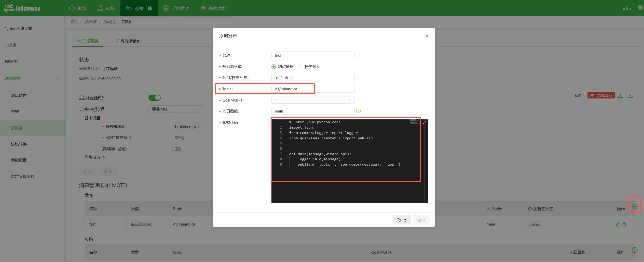Click the 名称 input field containing test
The height and width of the screenshot is (262, 644).
(x=313, y=55)
